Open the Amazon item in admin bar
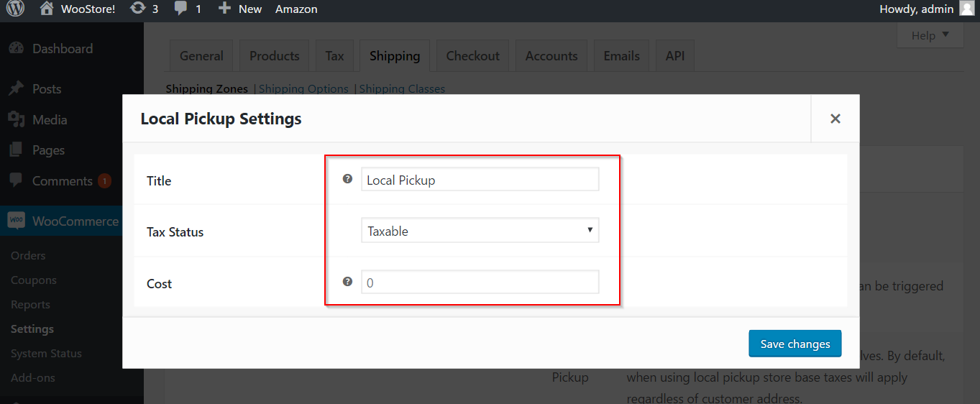Image resolution: width=980 pixels, height=404 pixels. [x=296, y=9]
